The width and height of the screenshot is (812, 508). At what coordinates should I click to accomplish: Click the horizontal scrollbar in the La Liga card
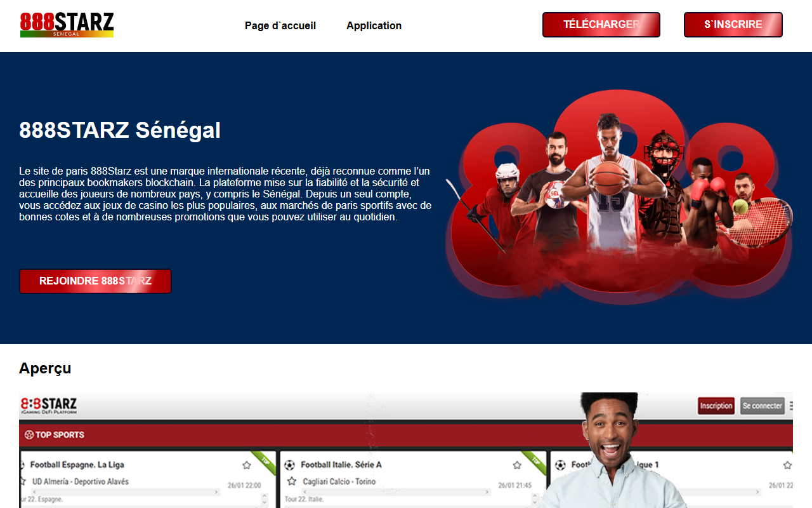[124, 492]
